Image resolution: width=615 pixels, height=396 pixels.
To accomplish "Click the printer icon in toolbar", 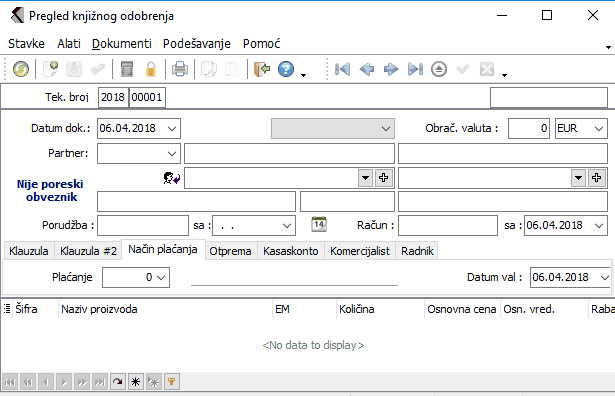I will pyautogui.click(x=180, y=69).
